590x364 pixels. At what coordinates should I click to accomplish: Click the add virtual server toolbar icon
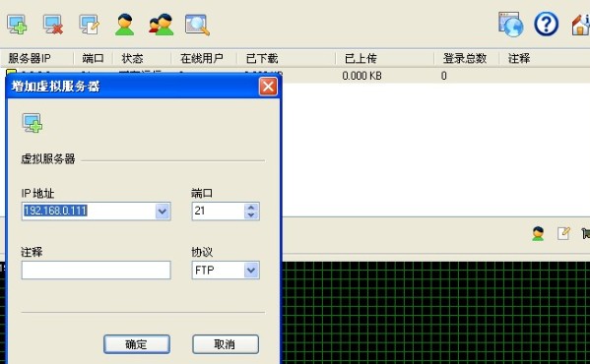17,25
